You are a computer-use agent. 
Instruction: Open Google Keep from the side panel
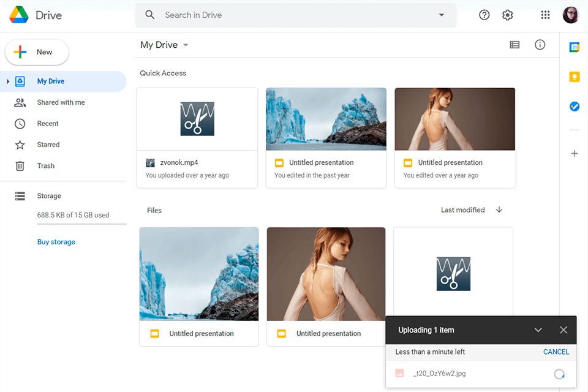[574, 77]
